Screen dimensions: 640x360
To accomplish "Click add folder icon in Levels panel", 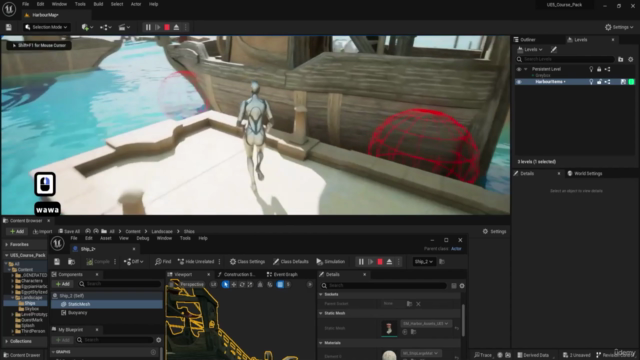I will pos(620,59).
